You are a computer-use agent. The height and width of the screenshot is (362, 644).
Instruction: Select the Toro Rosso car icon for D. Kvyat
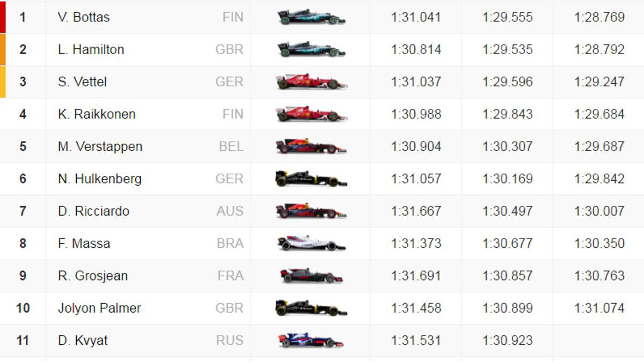[x=311, y=340]
